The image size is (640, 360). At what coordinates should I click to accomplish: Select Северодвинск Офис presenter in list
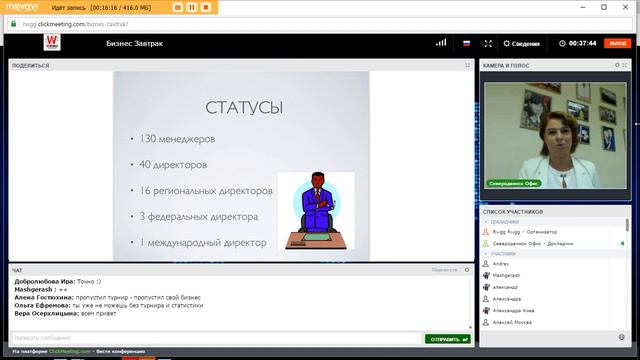pyautogui.click(x=533, y=244)
